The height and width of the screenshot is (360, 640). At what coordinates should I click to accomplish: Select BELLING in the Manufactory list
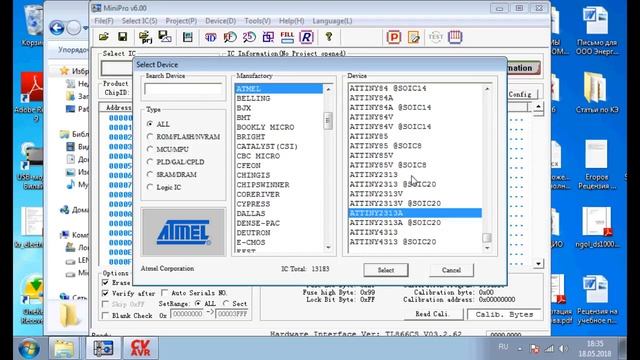pyautogui.click(x=253, y=98)
